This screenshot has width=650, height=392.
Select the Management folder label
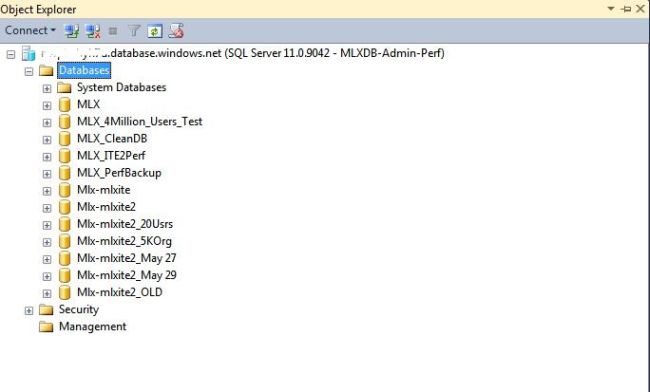coord(92,327)
